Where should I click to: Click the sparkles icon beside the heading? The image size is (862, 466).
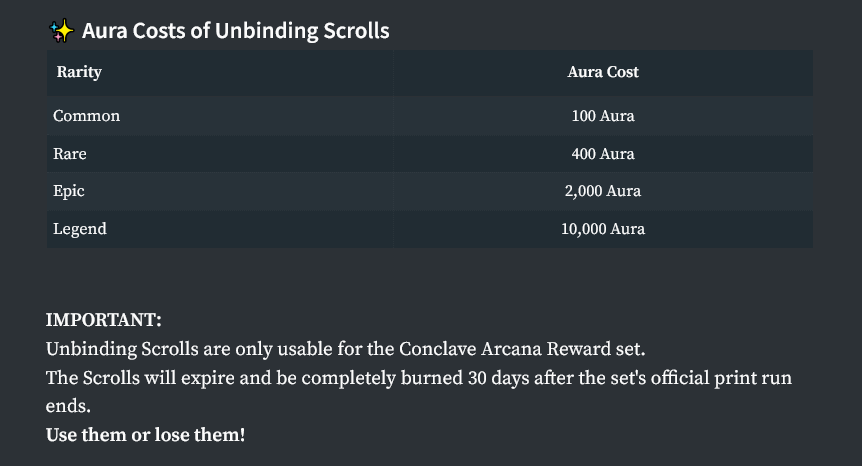[61, 31]
